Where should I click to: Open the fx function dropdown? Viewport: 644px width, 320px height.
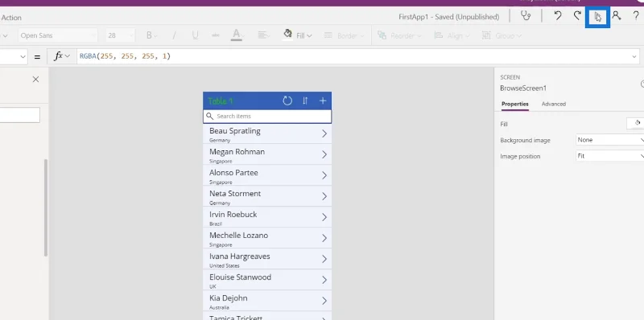(62, 56)
